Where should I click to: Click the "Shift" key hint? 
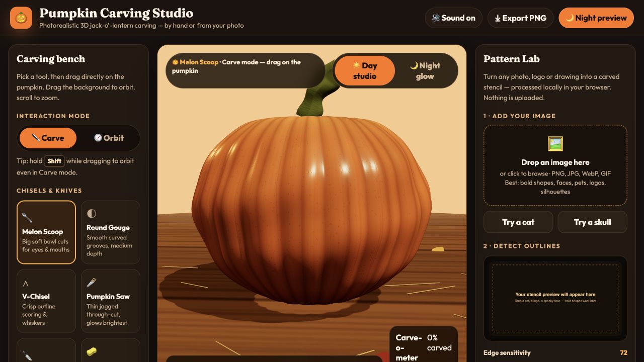pos(54,161)
